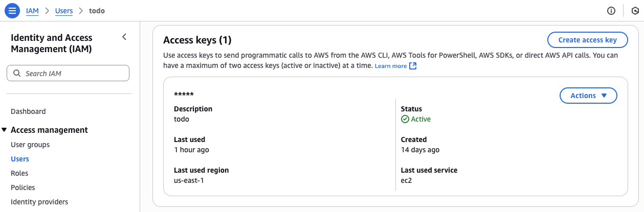Open Identity providers in the sidebar
The image size is (644, 212).
tap(39, 202)
